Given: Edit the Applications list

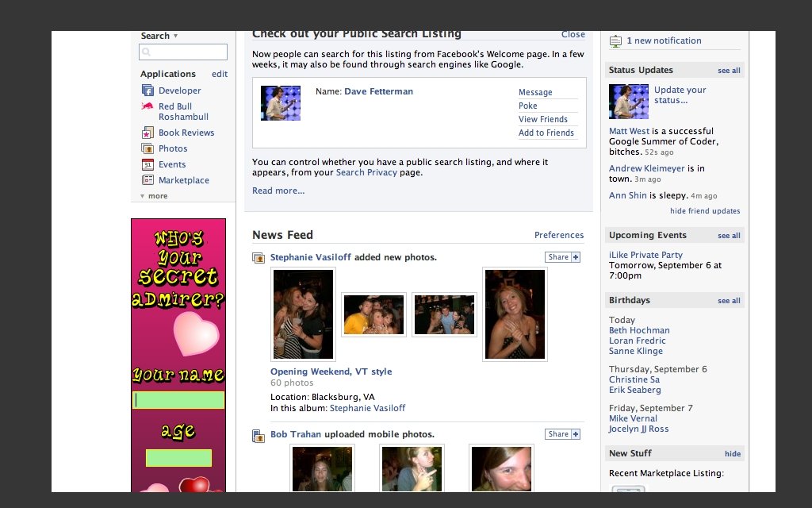Looking at the screenshot, I should pos(220,74).
